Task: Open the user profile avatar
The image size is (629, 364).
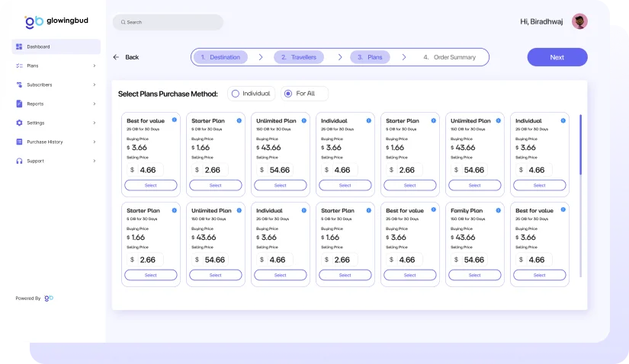Action: (579, 22)
